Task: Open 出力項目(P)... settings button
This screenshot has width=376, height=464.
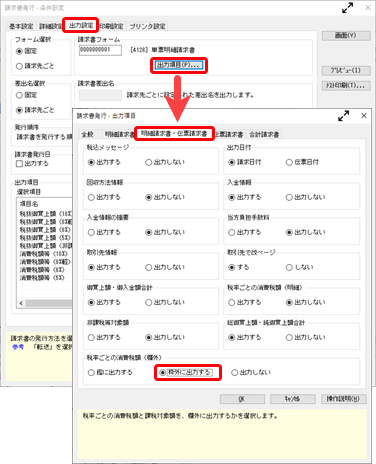Action: [x=179, y=65]
